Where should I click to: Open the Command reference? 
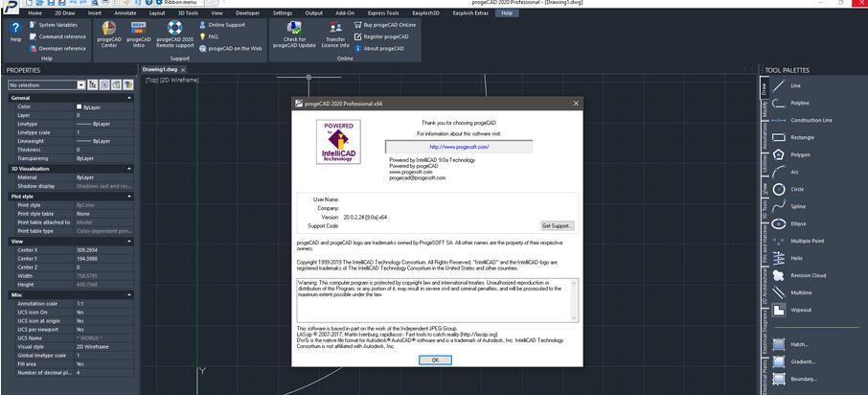57,36
